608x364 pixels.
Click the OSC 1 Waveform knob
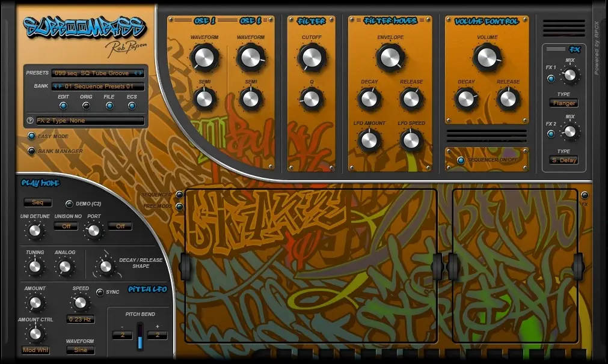(x=204, y=57)
